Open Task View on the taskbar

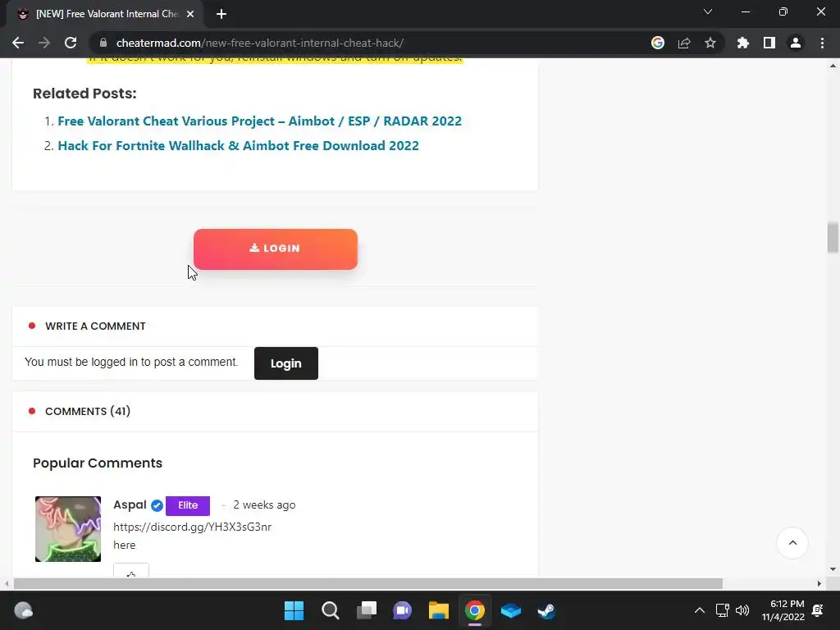367,610
